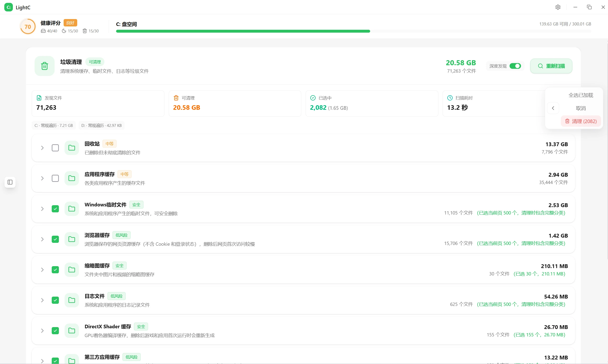Uncheck the 日志文件 checkbox

coord(55,300)
